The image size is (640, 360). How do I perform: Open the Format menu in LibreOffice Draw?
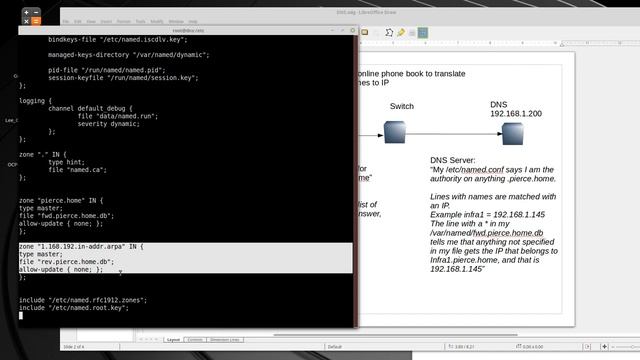coord(124,21)
